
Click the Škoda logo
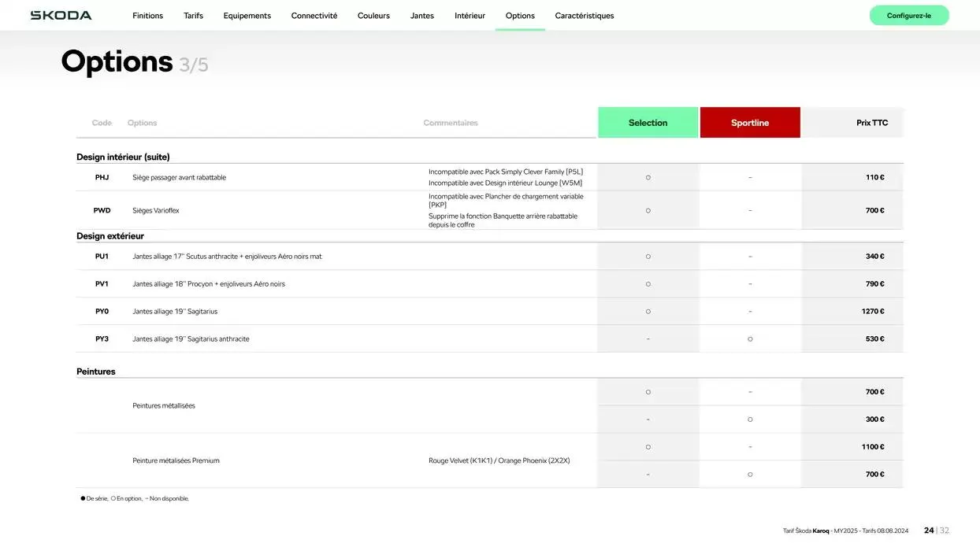61,16
